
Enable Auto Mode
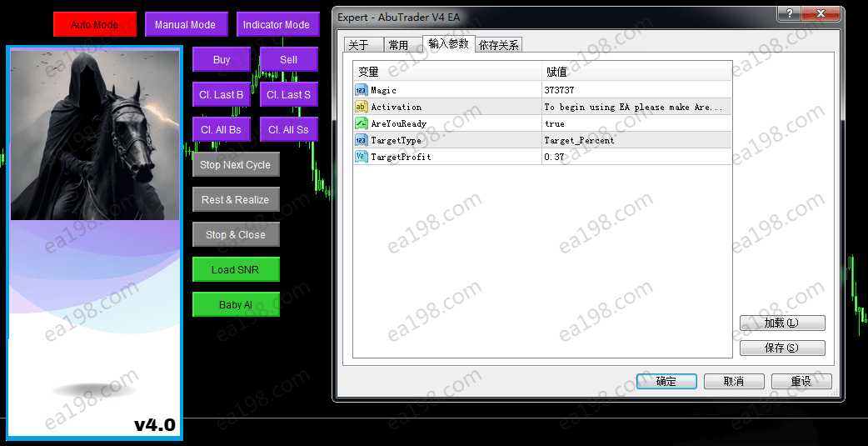94,25
